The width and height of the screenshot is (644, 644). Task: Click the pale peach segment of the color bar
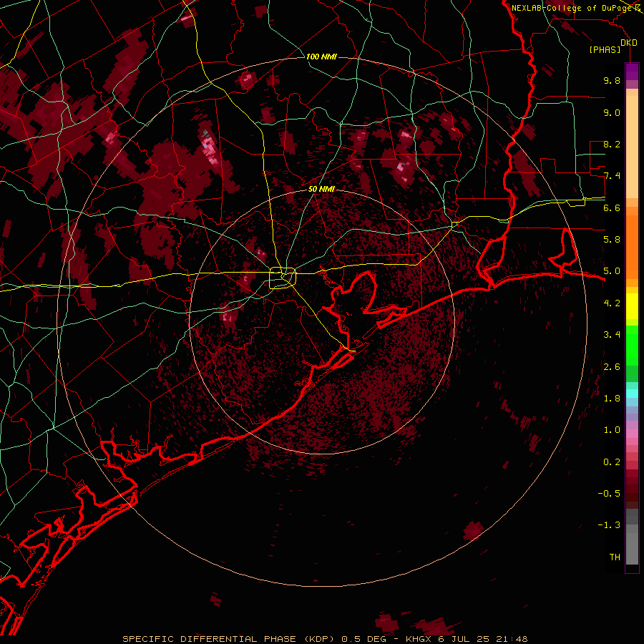tap(632, 147)
